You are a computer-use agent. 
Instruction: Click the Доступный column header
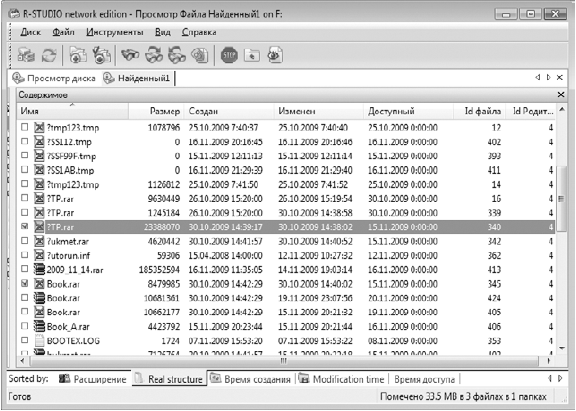408,111
